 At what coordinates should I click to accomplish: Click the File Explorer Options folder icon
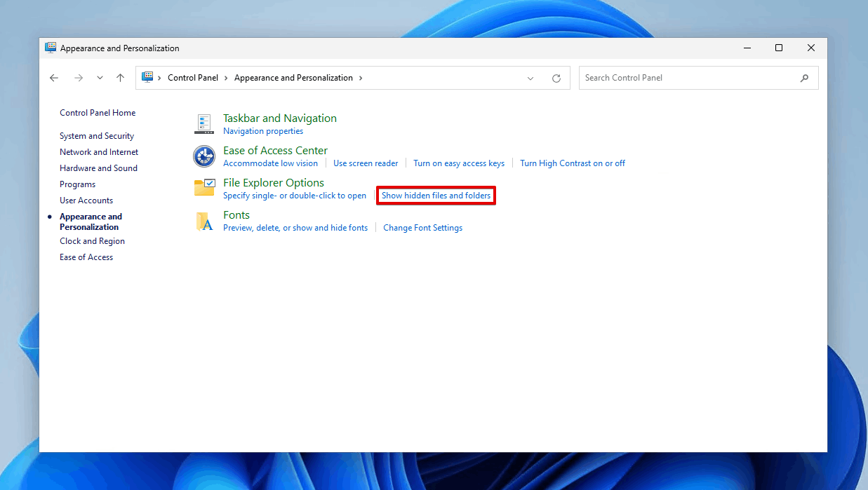204,188
